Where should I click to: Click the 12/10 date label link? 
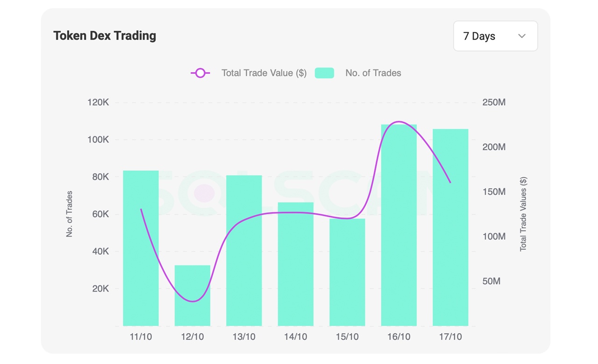point(192,336)
